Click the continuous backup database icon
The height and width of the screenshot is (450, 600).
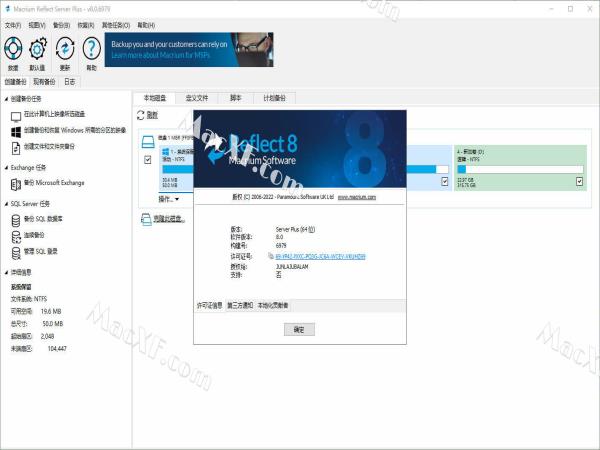coord(16,237)
